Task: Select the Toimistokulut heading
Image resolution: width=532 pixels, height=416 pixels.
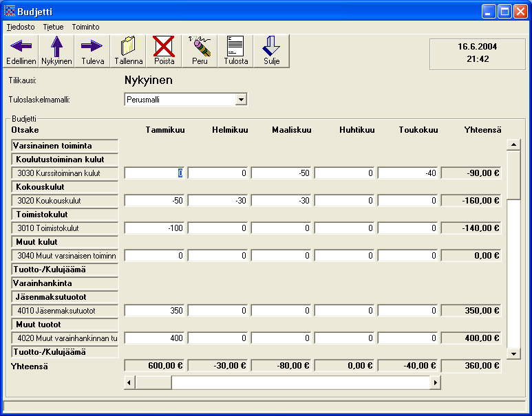Action: [x=65, y=215]
